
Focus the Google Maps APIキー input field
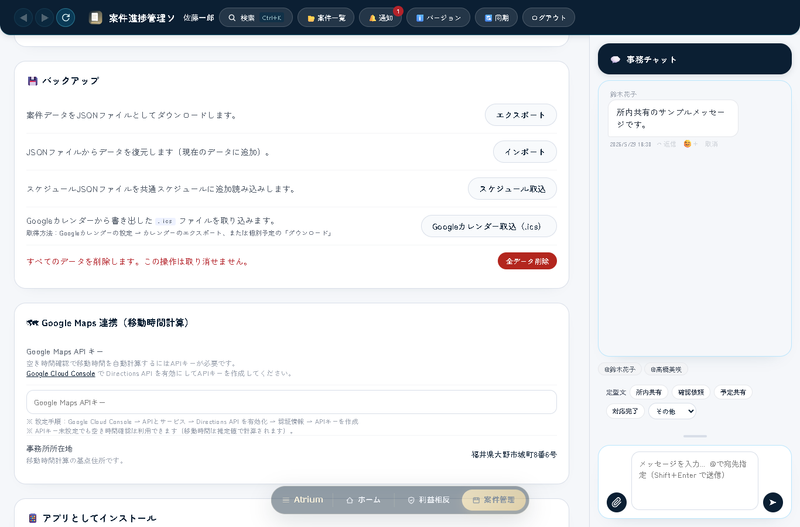pyautogui.click(x=291, y=402)
